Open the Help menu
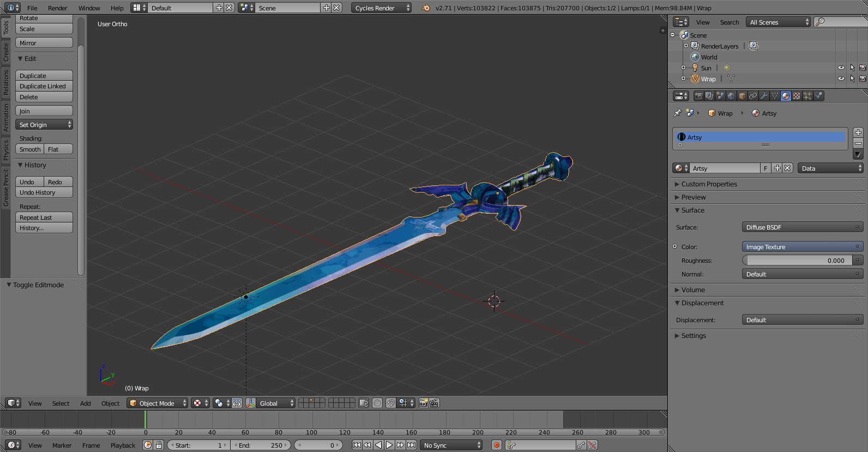This screenshot has width=868, height=452. (117, 8)
